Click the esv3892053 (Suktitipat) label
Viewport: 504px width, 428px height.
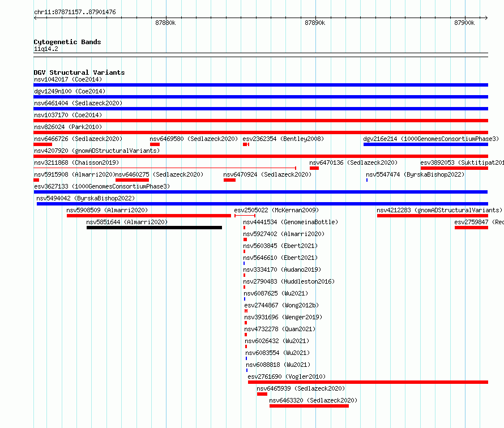click(x=462, y=162)
